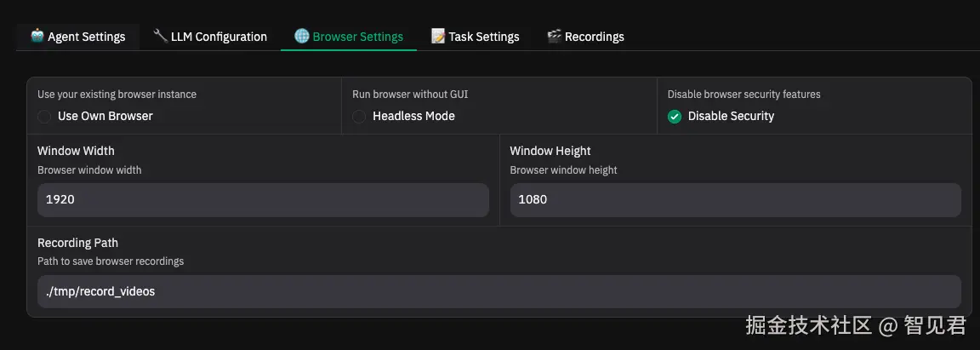
Task: Click into the Window Height field showing 1080
Action: point(735,199)
